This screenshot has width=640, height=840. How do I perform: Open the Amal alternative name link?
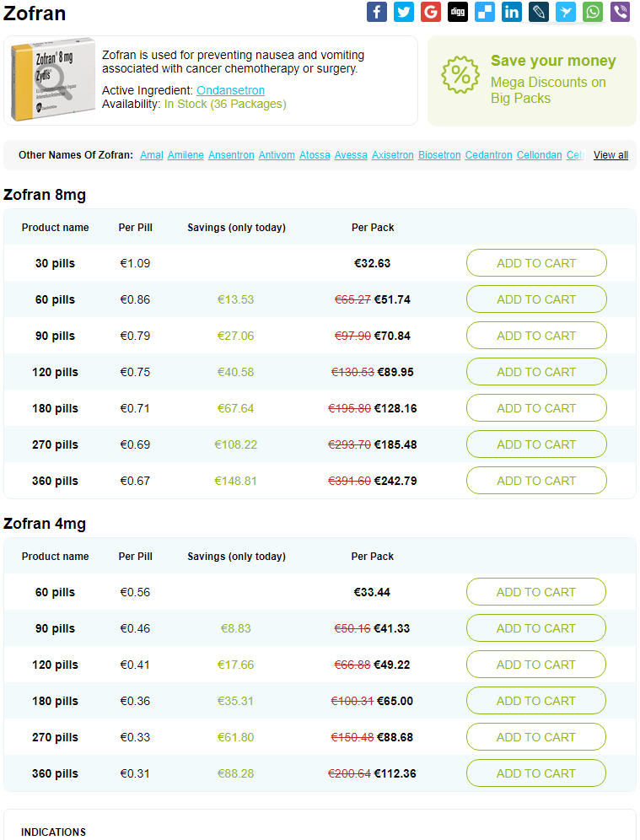click(152, 155)
